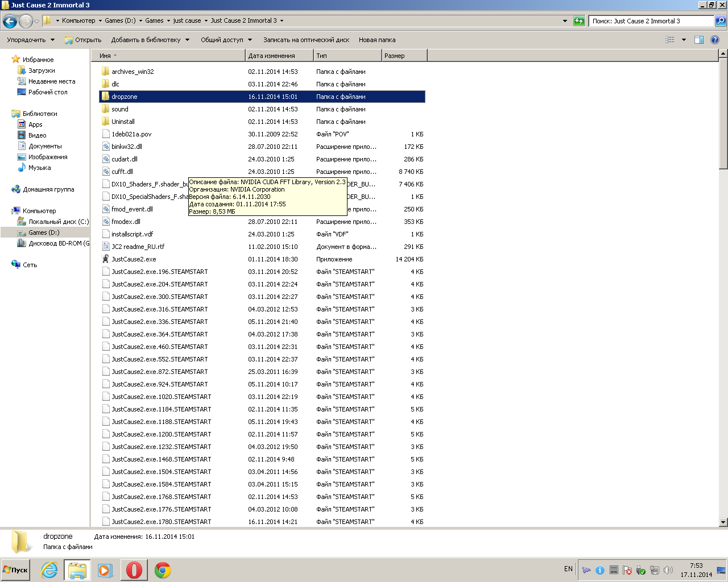Viewport: 728px width, 582px height.
Task: Open the Общий доступ dropdown
Action: point(227,40)
